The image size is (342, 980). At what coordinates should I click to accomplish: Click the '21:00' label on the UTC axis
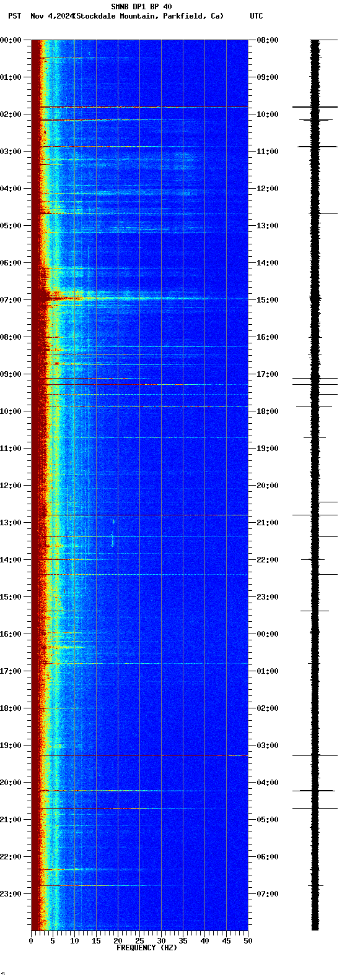coord(267,523)
